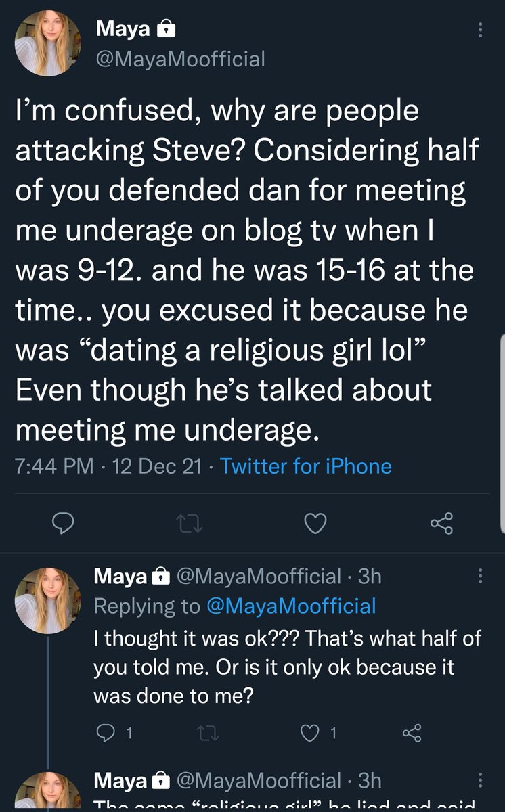The width and height of the screenshot is (505, 812).
Task: Like the main tweet with heart icon
Action: [315, 522]
